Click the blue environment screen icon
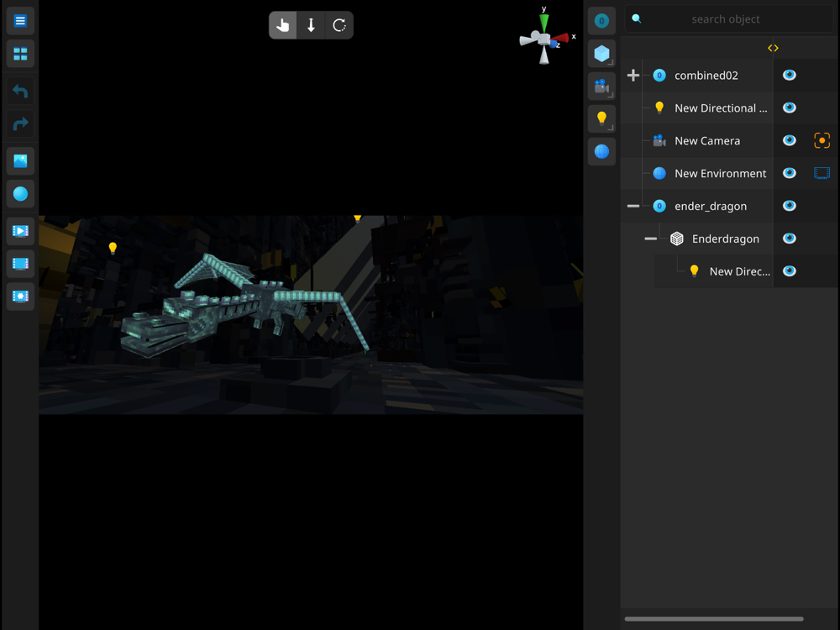The image size is (840, 630). pos(822,173)
